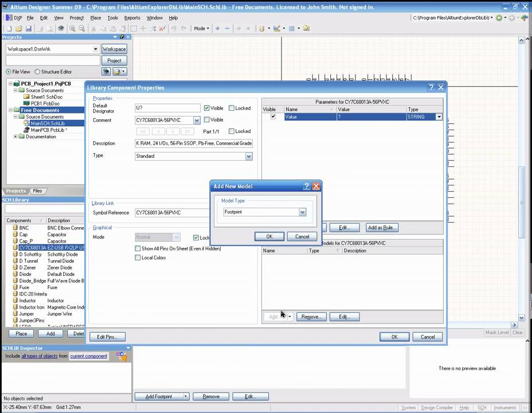Select the Structure Editor radio button
This screenshot has width=532, height=413.
coord(37,72)
